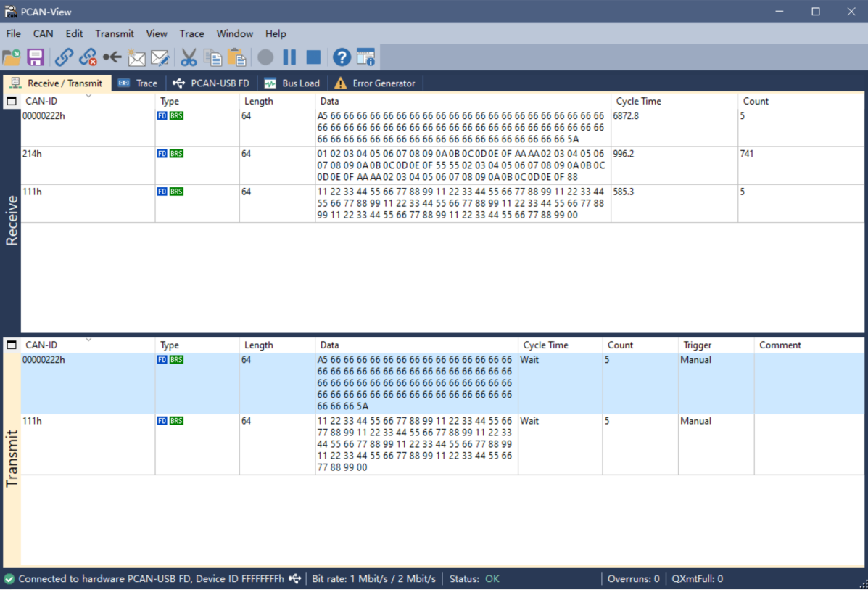This screenshot has width=868, height=590.
Task: Switch to the Trace tab
Action: coord(139,83)
